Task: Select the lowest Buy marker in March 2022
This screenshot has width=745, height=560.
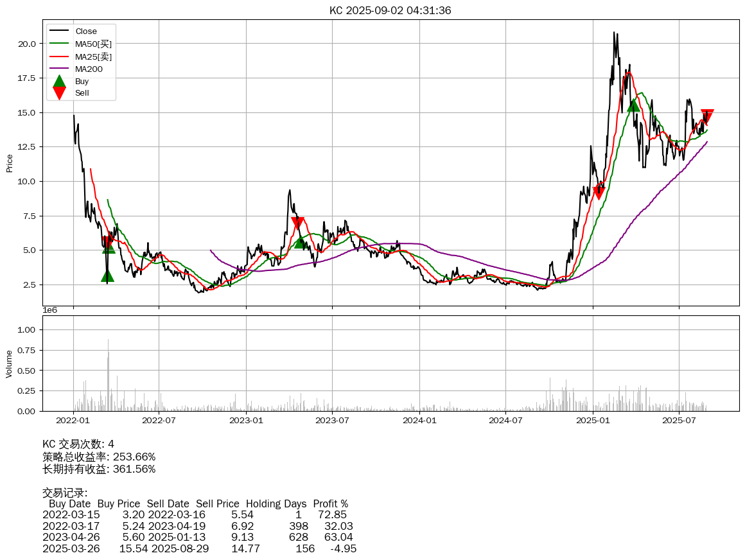Action: click(107, 276)
